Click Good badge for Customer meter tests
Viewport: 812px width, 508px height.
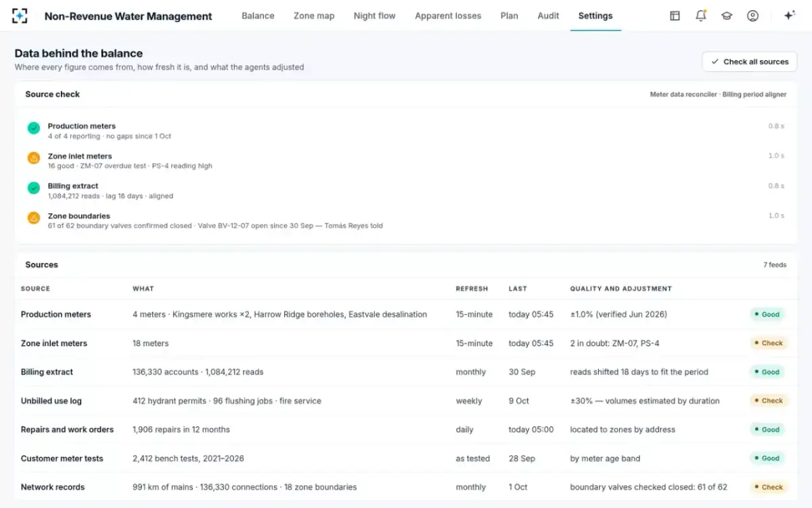766,459
